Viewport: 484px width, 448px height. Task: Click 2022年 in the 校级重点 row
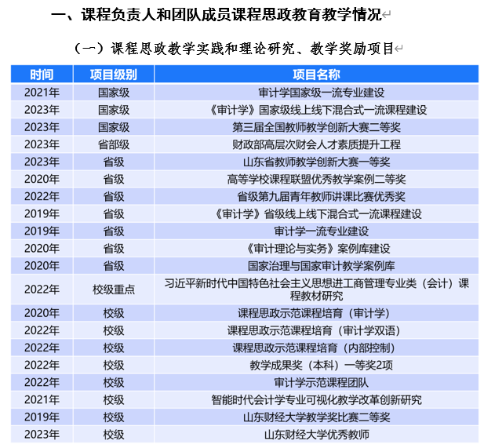click(x=42, y=289)
